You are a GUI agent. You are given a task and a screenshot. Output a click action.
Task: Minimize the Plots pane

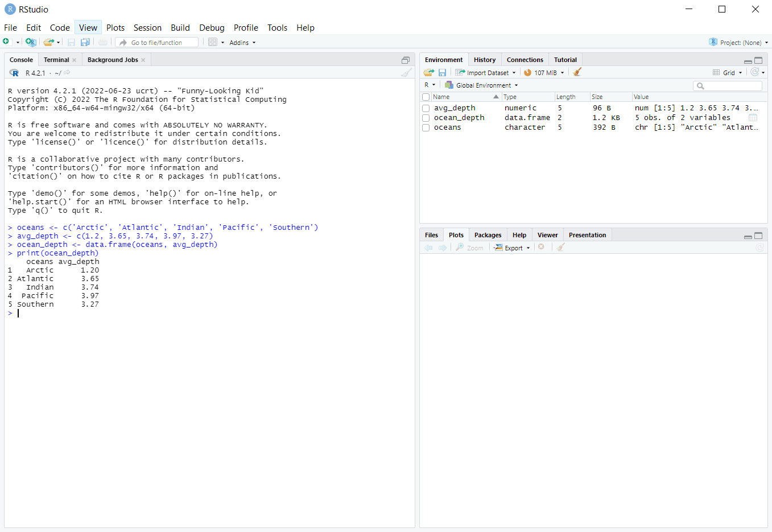748,236
